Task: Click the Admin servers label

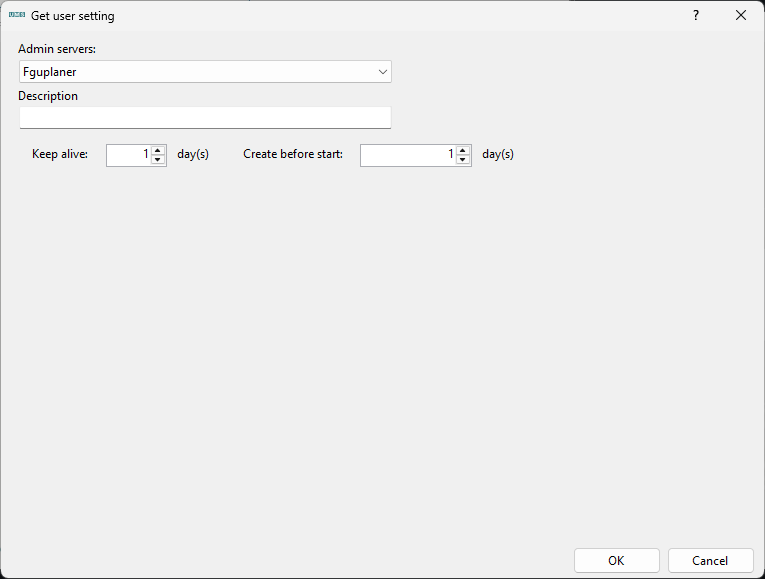Action: [57, 49]
